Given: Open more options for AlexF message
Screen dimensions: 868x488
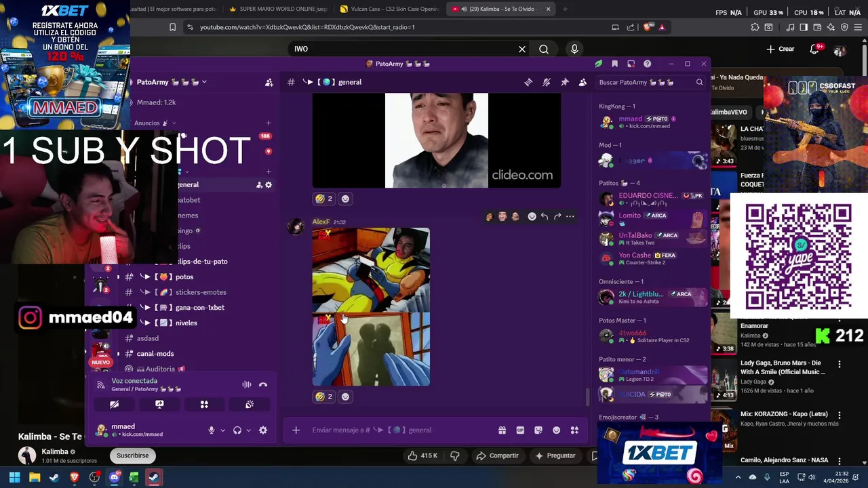Looking at the screenshot, I should point(570,216).
